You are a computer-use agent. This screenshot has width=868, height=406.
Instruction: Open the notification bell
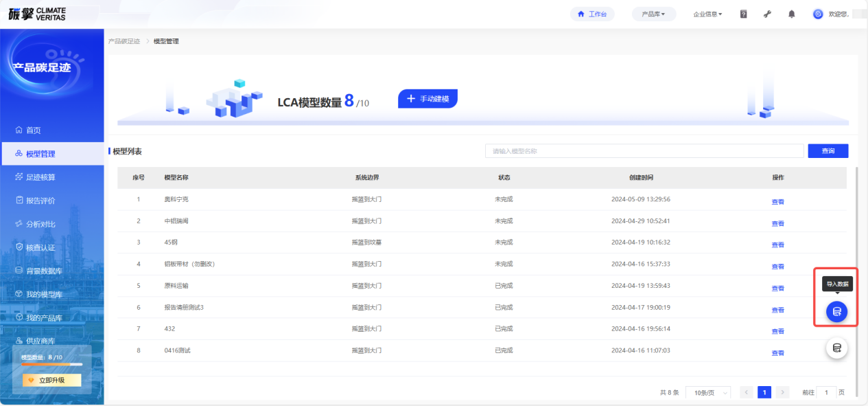(791, 14)
